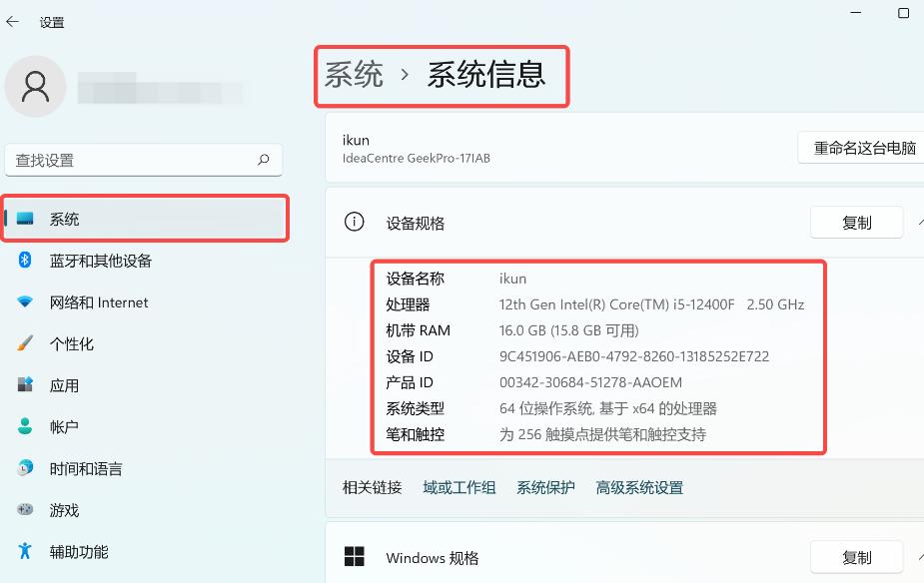
Task: Click the back arrow in Settings title bar
Action: pos(12,22)
